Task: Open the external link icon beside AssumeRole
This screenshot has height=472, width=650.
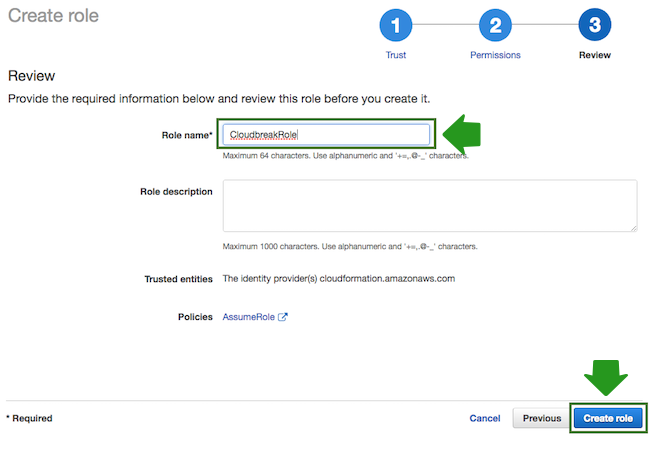Action: click(283, 317)
